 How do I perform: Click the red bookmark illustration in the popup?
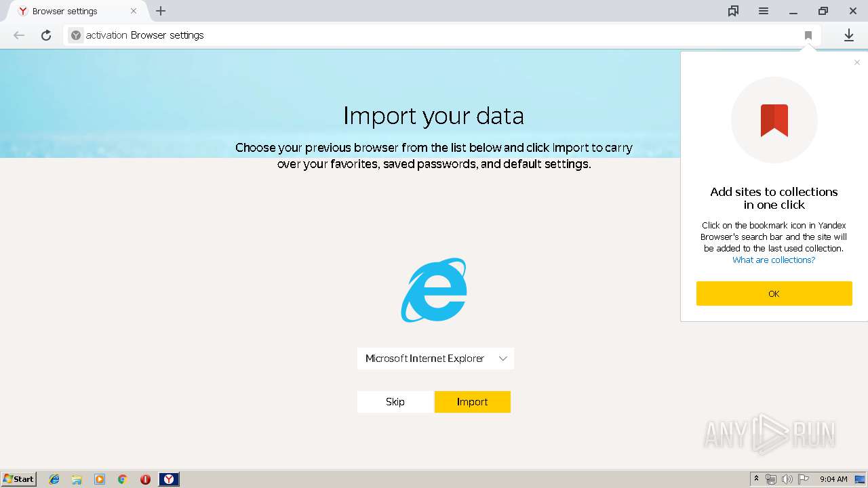pyautogui.click(x=774, y=120)
